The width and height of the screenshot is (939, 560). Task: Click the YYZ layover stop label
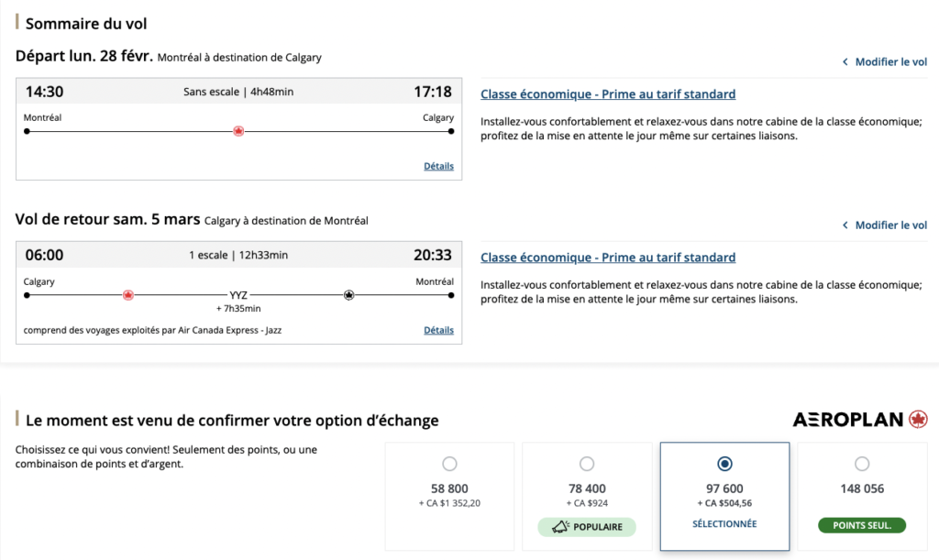click(238, 295)
